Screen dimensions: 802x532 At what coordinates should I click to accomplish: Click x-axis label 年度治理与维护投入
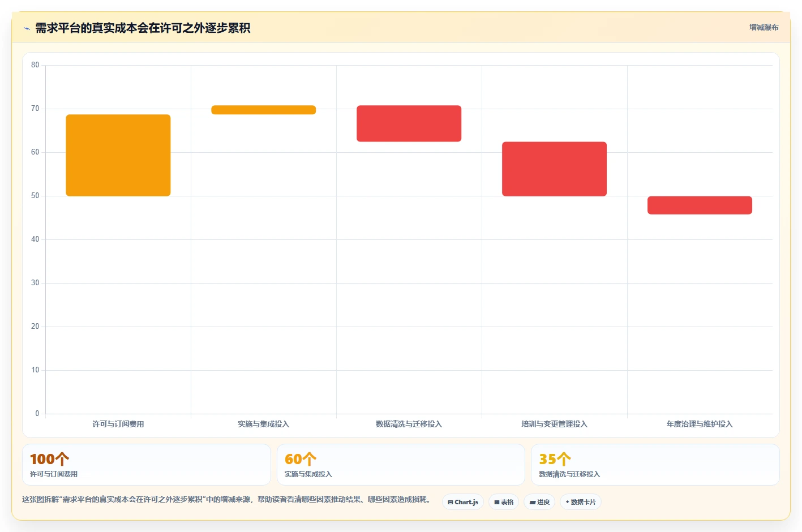[x=700, y=424]
